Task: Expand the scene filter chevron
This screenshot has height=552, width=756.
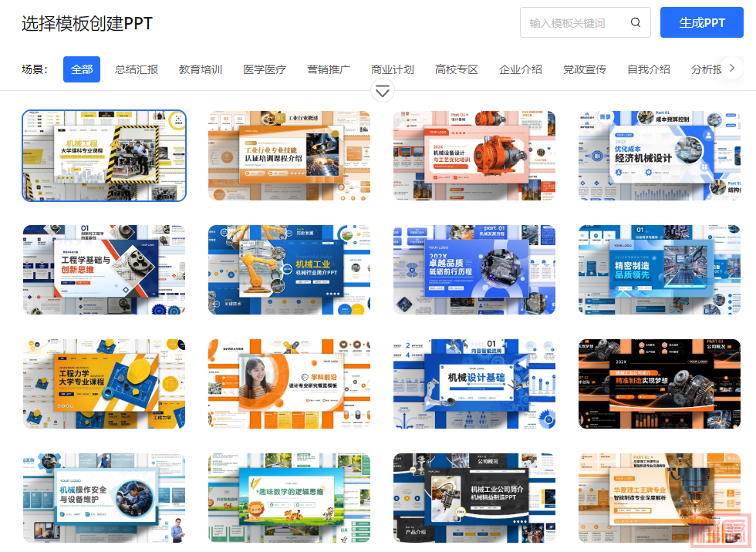Action: (x=383, y=91)
